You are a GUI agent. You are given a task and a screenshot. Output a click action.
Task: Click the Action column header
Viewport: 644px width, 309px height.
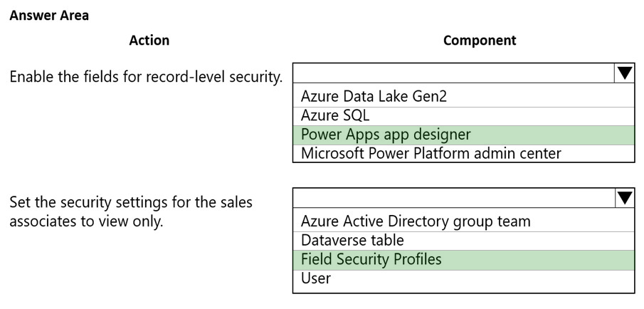(149, 41)
